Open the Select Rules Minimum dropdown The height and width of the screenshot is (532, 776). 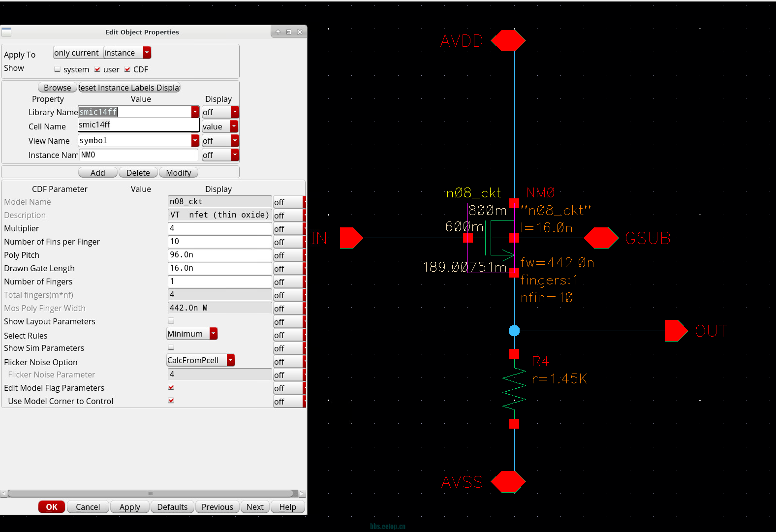(x=192, y=334)
